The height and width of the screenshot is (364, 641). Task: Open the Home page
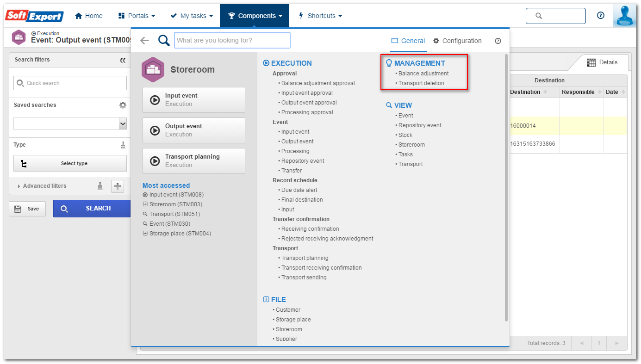pos(89,16)
